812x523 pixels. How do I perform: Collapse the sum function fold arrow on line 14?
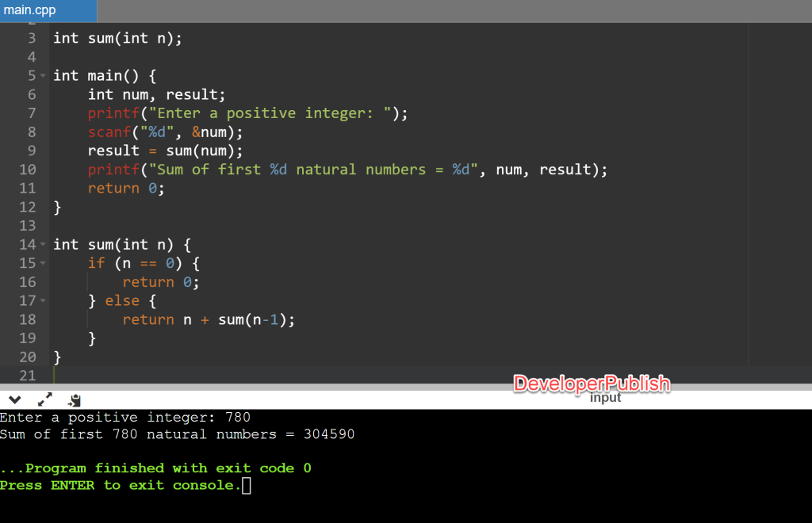coord(42,244)
